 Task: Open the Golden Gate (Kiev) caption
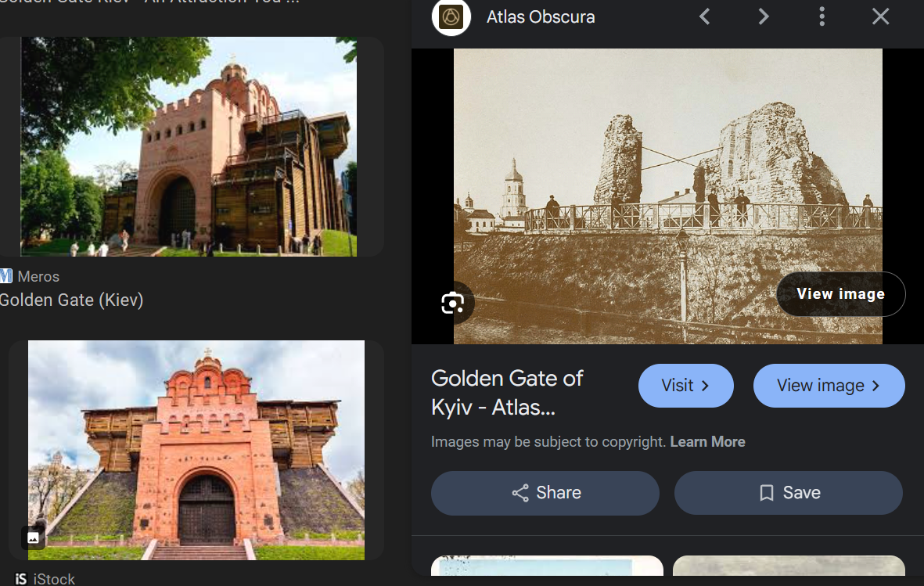click(71, 300)
